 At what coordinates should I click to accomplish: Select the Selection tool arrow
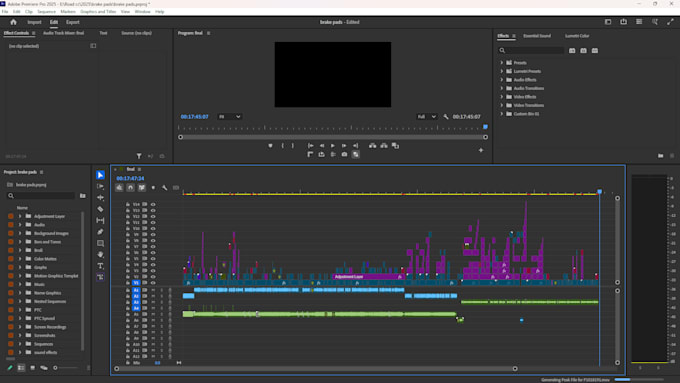(x=100, y=175)
